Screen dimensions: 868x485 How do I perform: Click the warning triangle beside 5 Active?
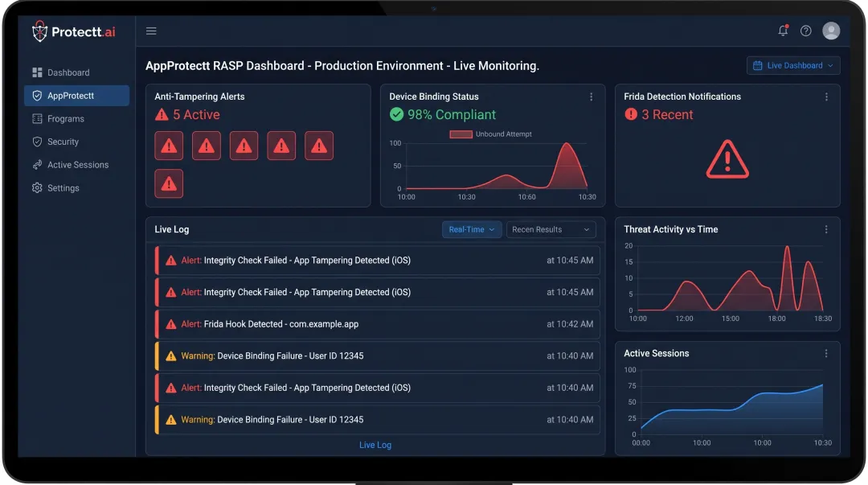point(162,115)
